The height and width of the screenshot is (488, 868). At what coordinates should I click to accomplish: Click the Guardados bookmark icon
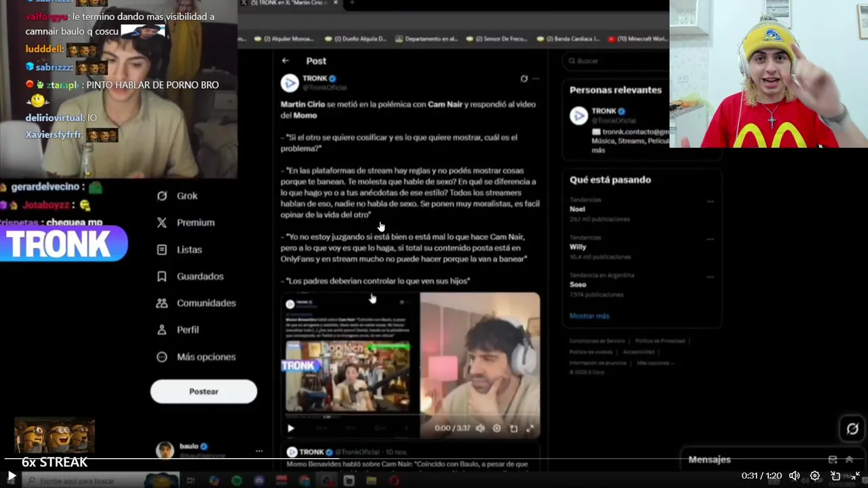click(x=161, y=277)
